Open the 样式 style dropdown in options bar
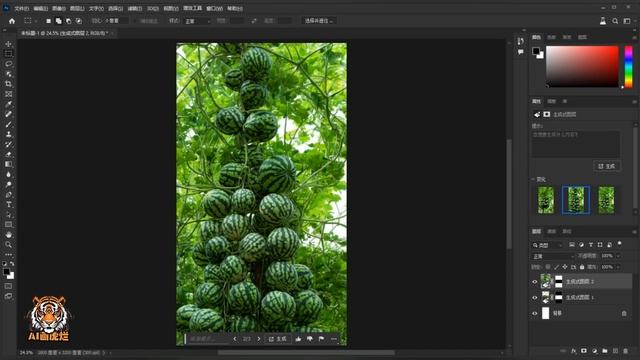 point(197,21)
